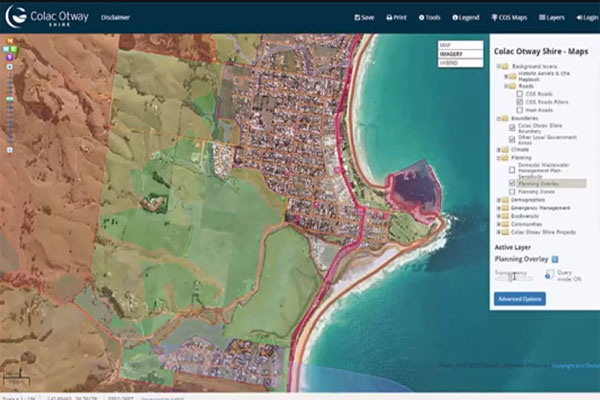
Task: Expand the Emergency Management tree node
Action: [499, 208]
